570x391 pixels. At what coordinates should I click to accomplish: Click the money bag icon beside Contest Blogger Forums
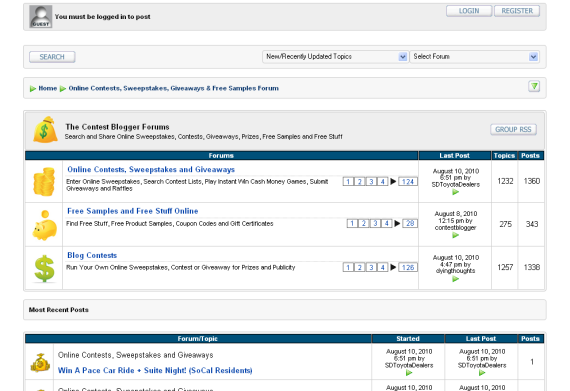(45, 130)
